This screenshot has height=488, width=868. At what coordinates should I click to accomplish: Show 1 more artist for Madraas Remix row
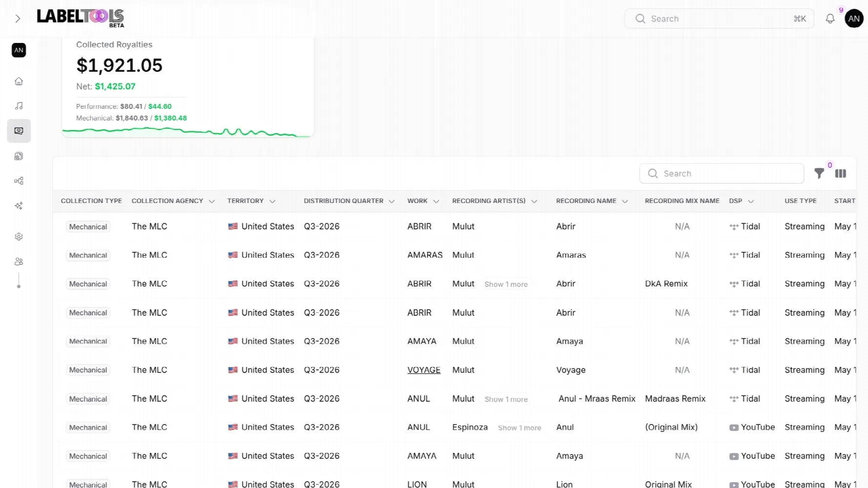click(x=506, y=399)
